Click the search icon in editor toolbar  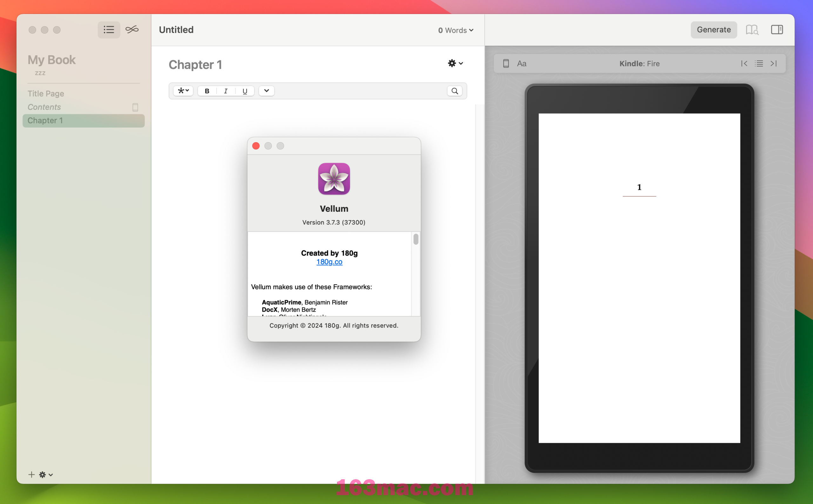coord(455,91)
